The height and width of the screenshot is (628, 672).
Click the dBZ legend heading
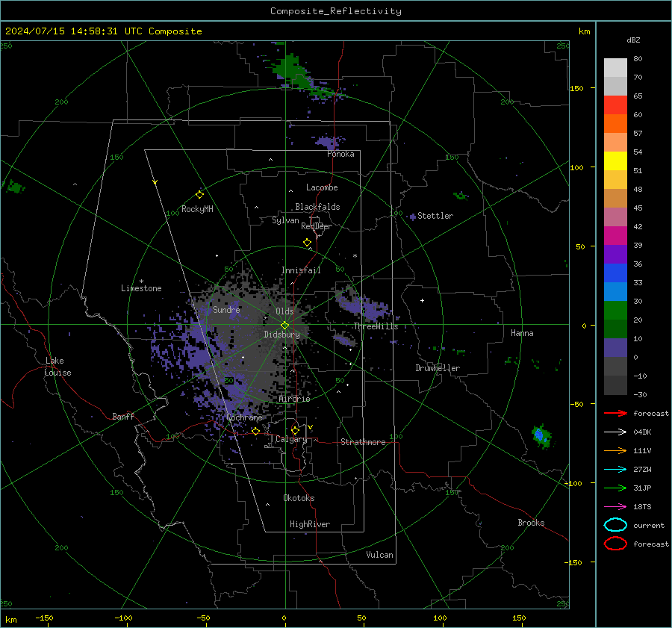pos(633,40)
